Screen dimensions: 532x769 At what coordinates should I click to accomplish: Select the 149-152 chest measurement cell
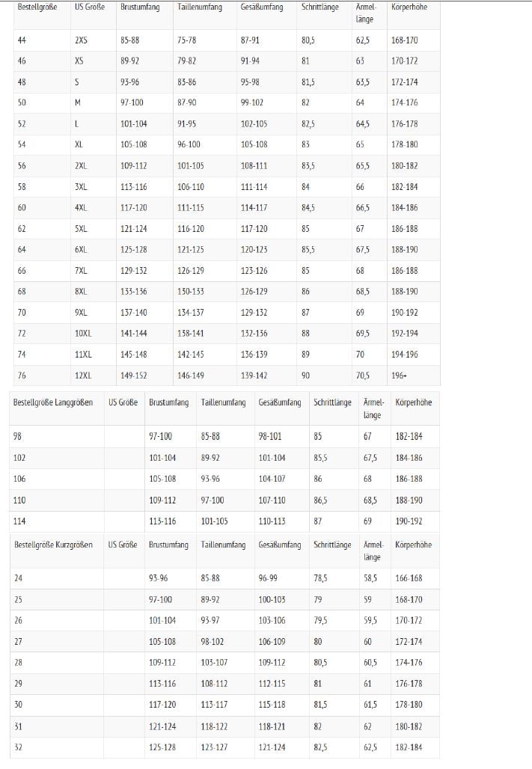click(x=134, y=376)
